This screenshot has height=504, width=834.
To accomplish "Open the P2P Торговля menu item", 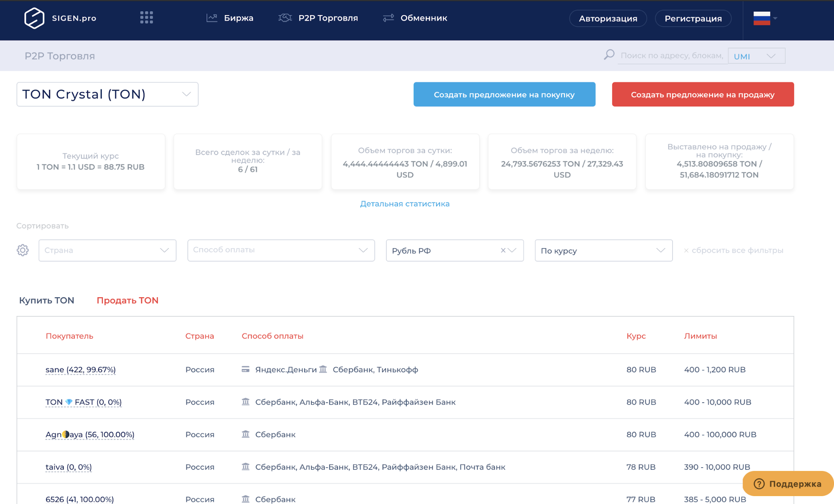I will point(328,18).
